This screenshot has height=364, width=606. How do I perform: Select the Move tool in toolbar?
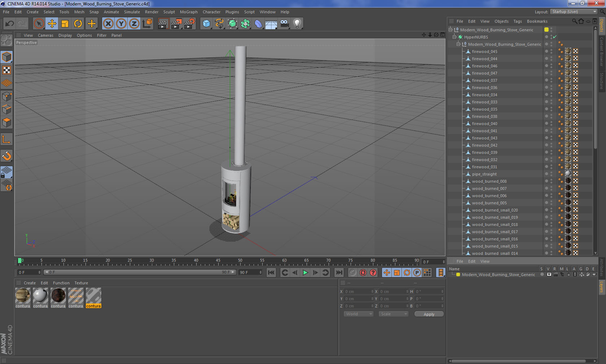[52, 24]
